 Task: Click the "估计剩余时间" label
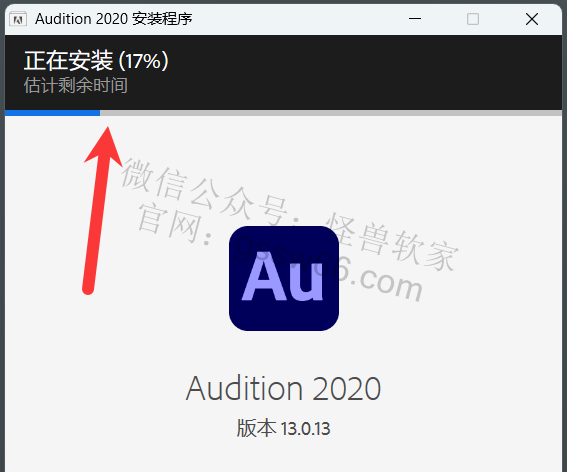76,85
